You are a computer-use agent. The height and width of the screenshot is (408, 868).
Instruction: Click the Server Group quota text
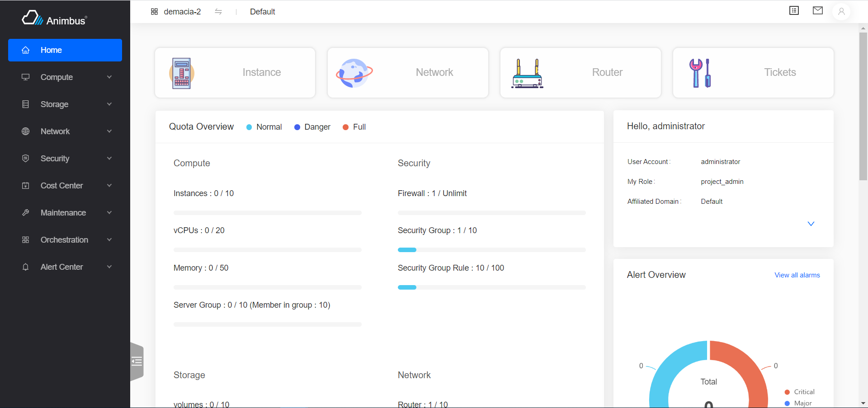pyautogui.click(x=252, y=305)
